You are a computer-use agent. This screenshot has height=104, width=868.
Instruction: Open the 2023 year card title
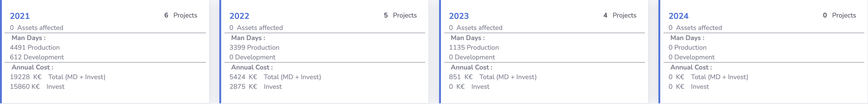(459, 16)
